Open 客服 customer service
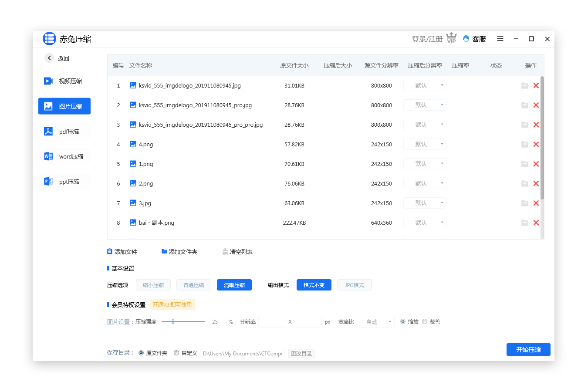The image size is (588, 392). tap(475, 39)
